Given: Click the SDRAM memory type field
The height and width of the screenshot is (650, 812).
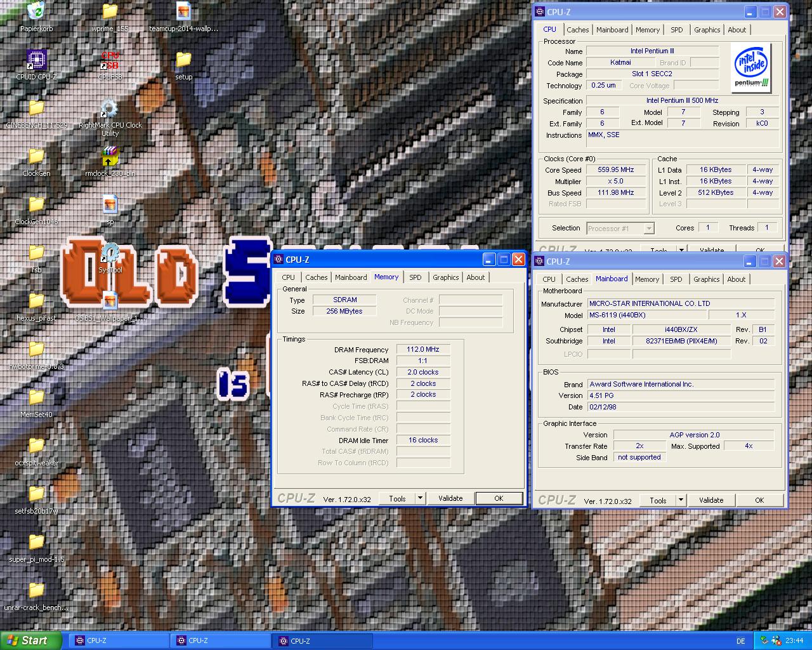Looking at the screenshot, I should pyautogui.click(x=344, y=300).
